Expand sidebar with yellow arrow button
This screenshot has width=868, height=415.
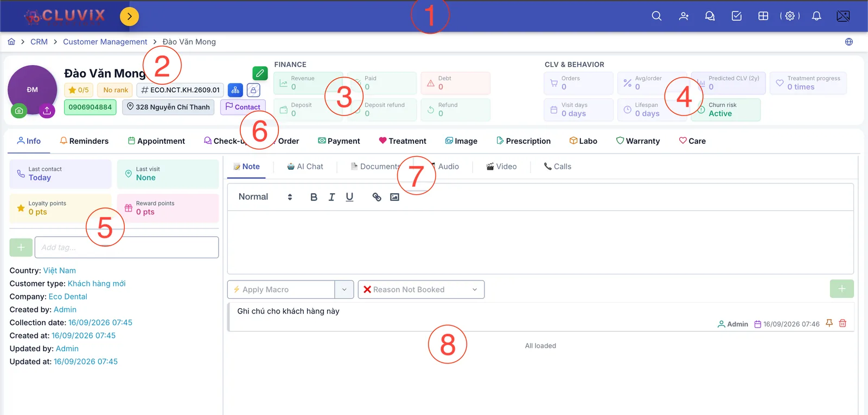[x=129, y=16]
